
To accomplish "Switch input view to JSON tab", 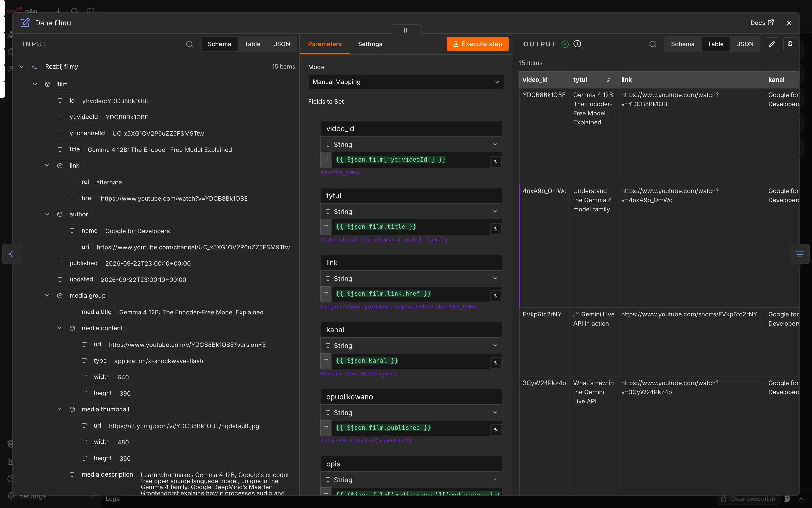I will (x=281, y=44).
